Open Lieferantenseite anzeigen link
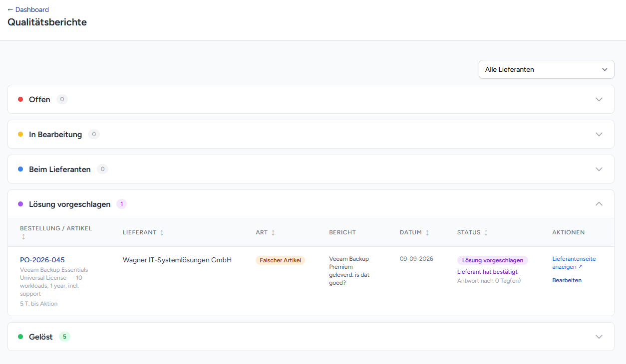 tap(574, 263)
